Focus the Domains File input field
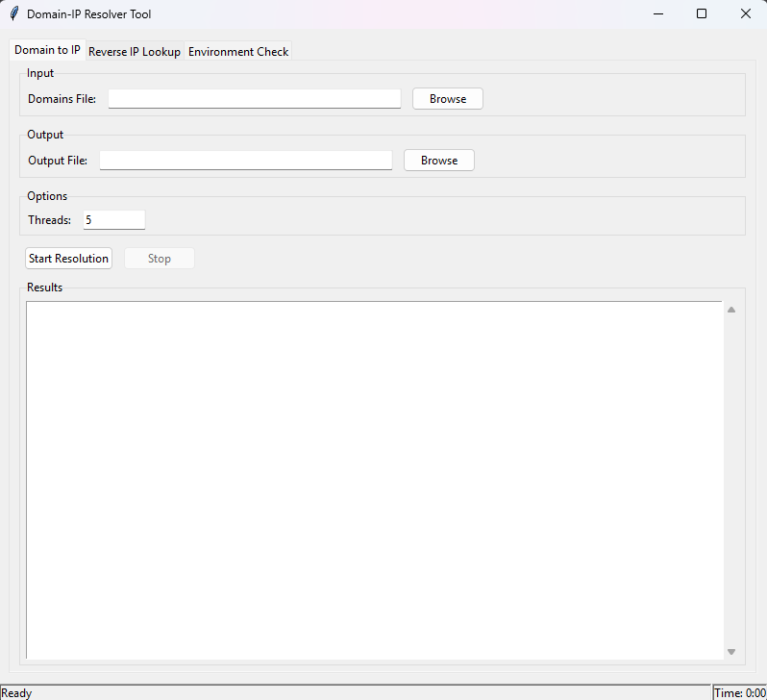This screenshot has width=767, height=700. point(255,98)
